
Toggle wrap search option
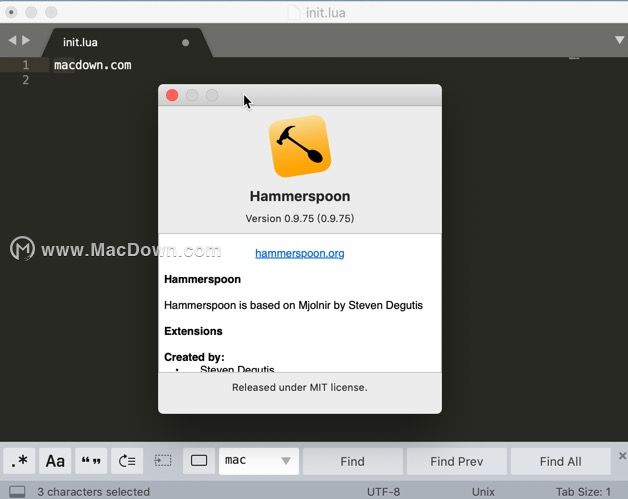click(x=127, y=461)
